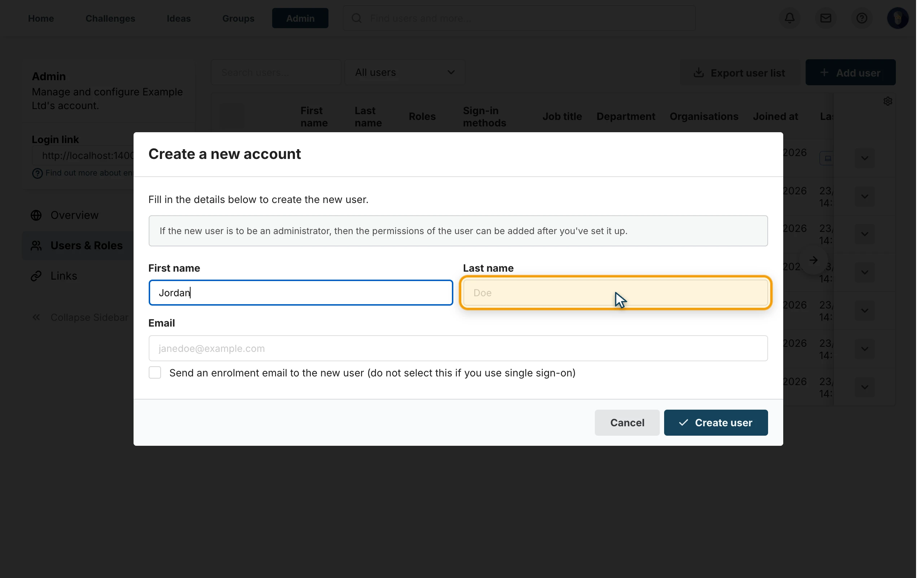Open Links in the admin sidebar
This screenshot has width=924, height=578.
pos(64,276)
